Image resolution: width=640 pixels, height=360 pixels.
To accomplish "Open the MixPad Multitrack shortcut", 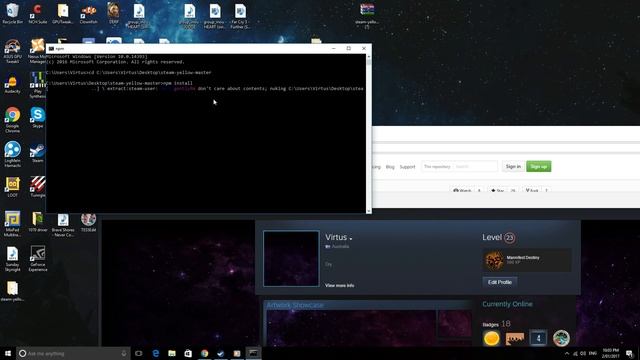I will pyautogui.click(x=12, y=223).
